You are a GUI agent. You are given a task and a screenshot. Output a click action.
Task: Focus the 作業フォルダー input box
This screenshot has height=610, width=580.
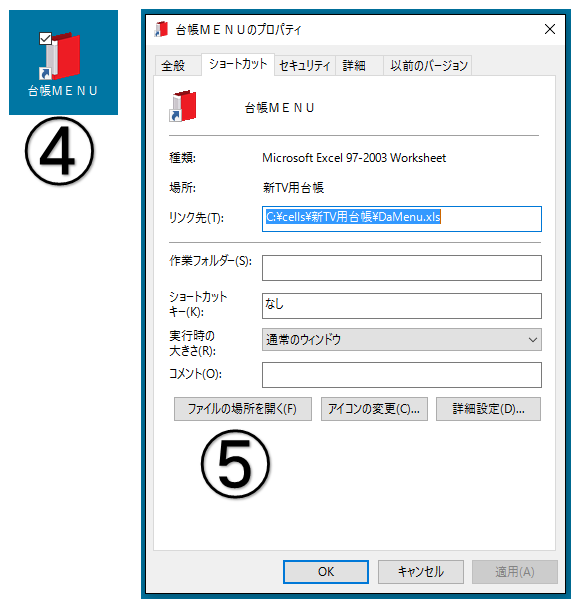401,268
